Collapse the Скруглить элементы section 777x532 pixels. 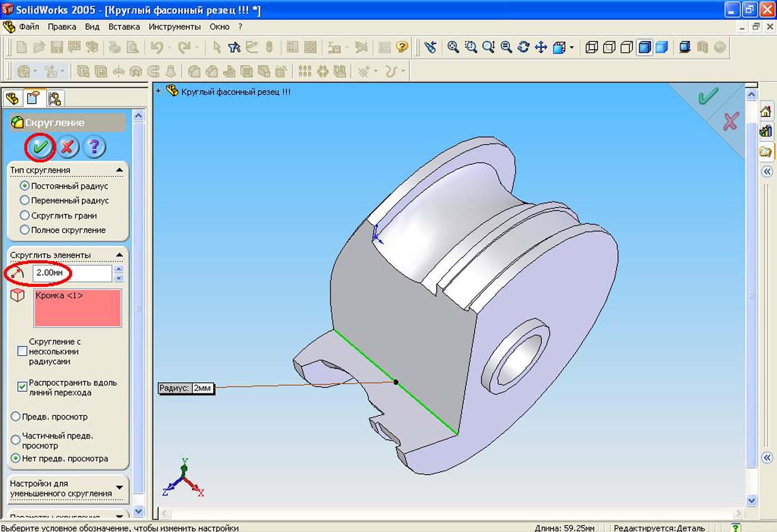tap(120, 255)
